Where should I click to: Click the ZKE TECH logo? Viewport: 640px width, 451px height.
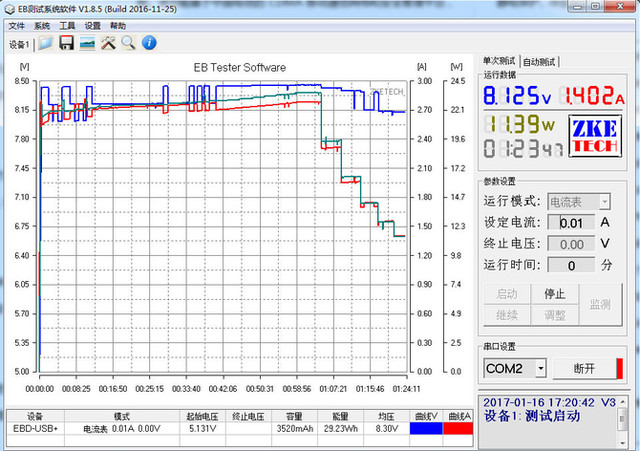[x=596, y=136]
